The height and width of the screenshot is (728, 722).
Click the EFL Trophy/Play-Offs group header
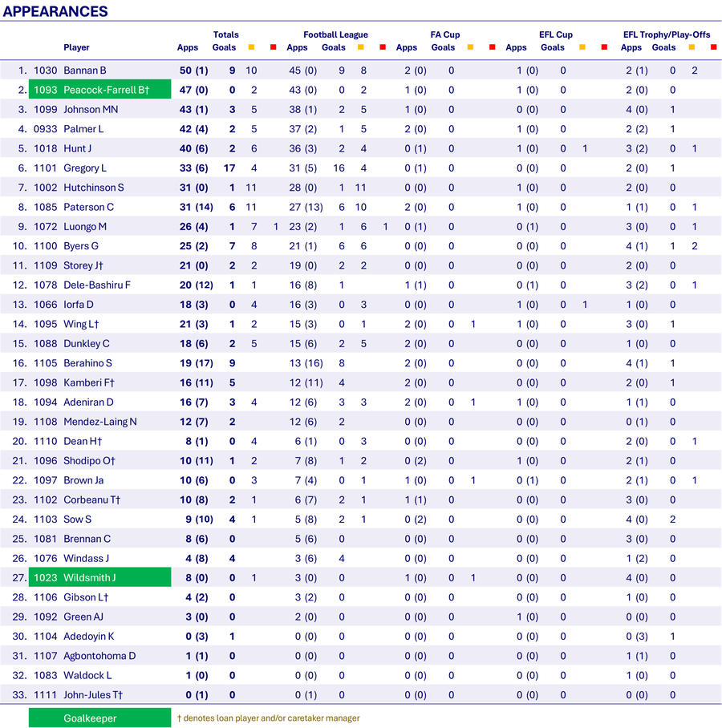click(x=667, y=34)
